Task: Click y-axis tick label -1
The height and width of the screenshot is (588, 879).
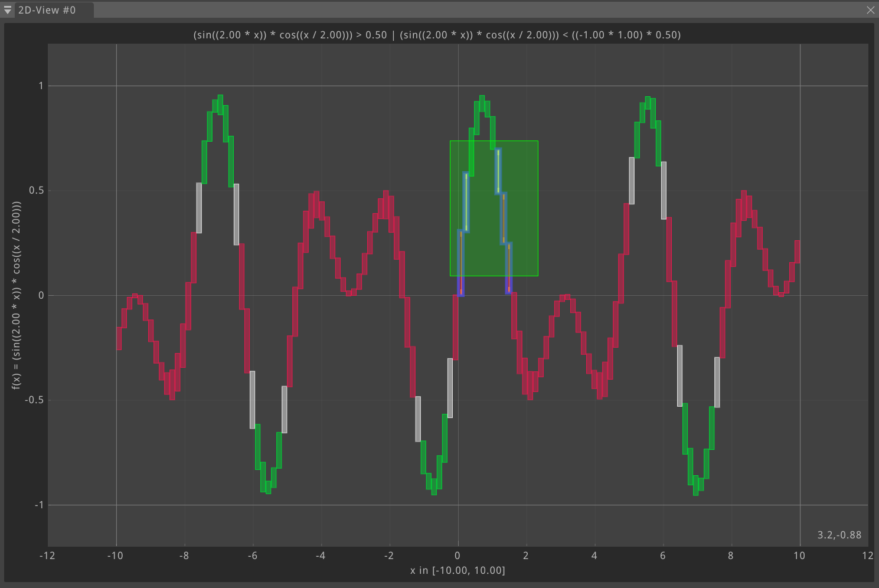Action: click(39, 505)
